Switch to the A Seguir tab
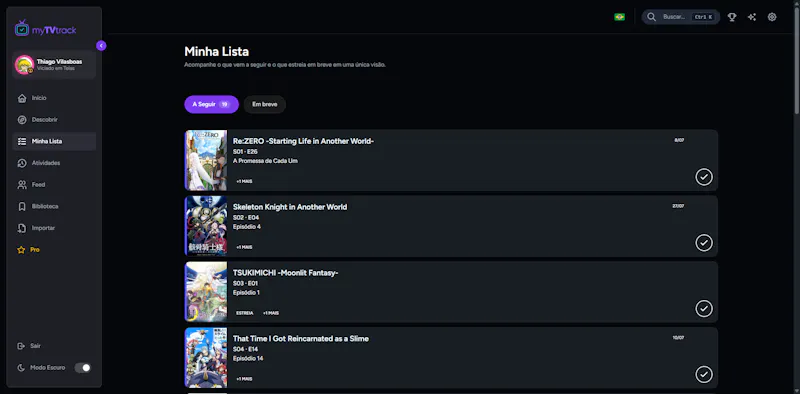 coord(211,104)
